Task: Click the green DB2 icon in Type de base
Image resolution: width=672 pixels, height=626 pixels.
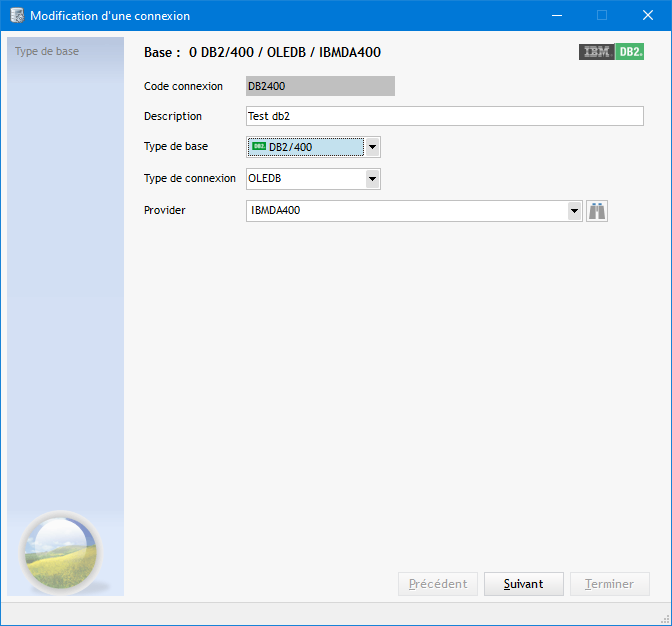Action: (x=259, y=147)
